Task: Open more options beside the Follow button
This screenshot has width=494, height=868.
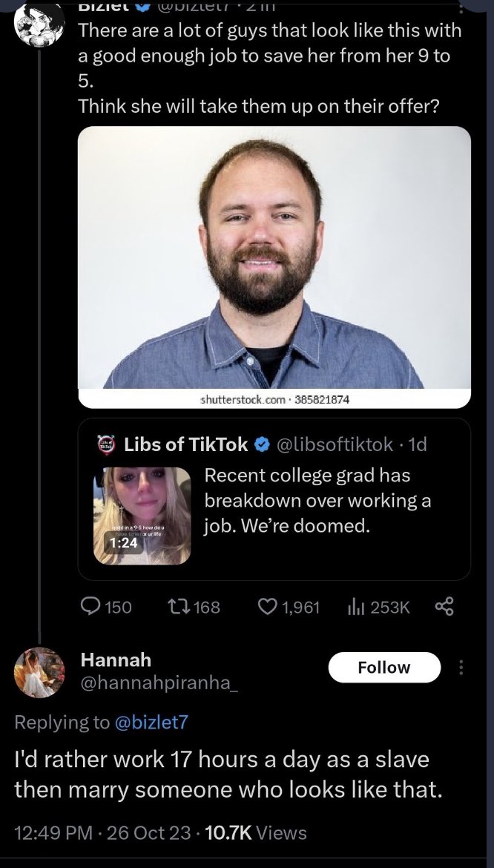Action: (x=461, y=668)
